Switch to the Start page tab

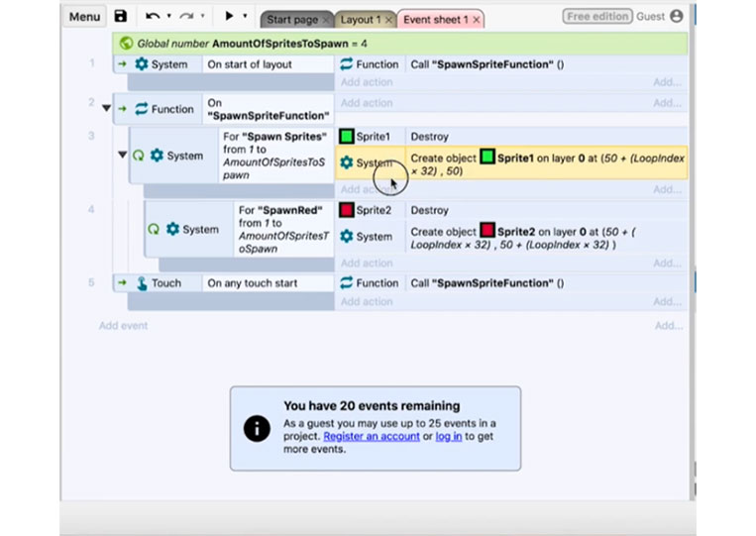tap(292, 20)
